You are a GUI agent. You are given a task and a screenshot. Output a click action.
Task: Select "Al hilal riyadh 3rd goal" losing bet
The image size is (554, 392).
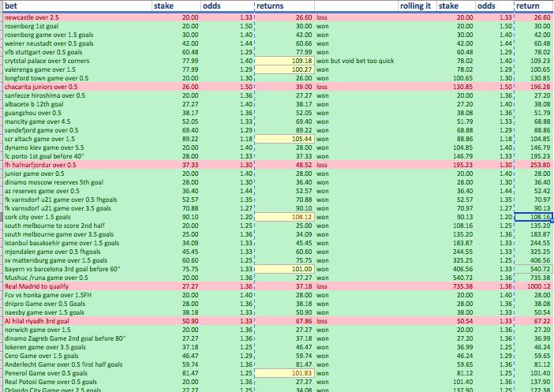coord(77,321)
